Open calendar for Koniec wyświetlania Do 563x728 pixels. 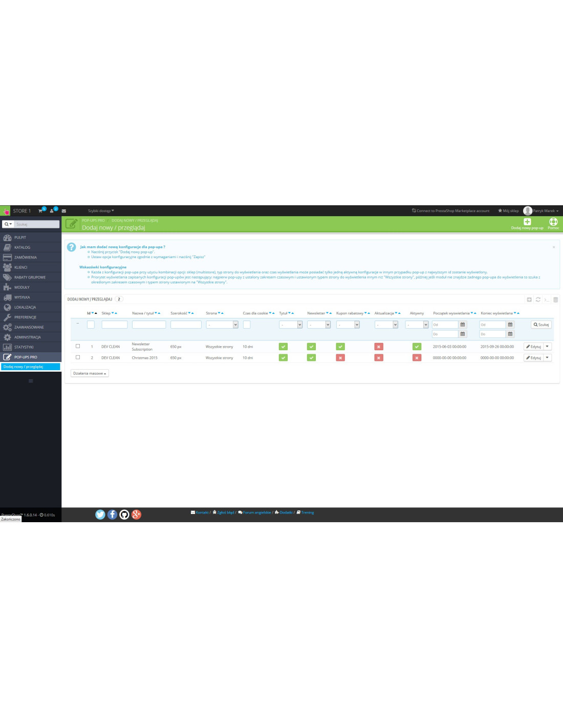(510, 334)
